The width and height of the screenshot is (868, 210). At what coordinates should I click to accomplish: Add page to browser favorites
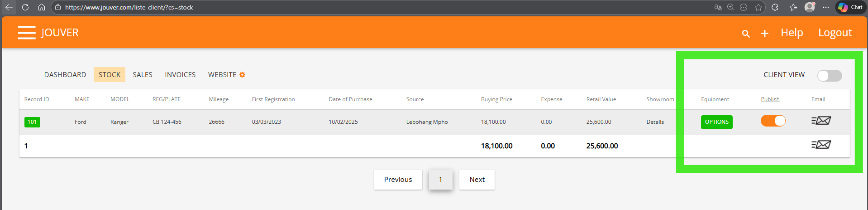coord(758,7)
